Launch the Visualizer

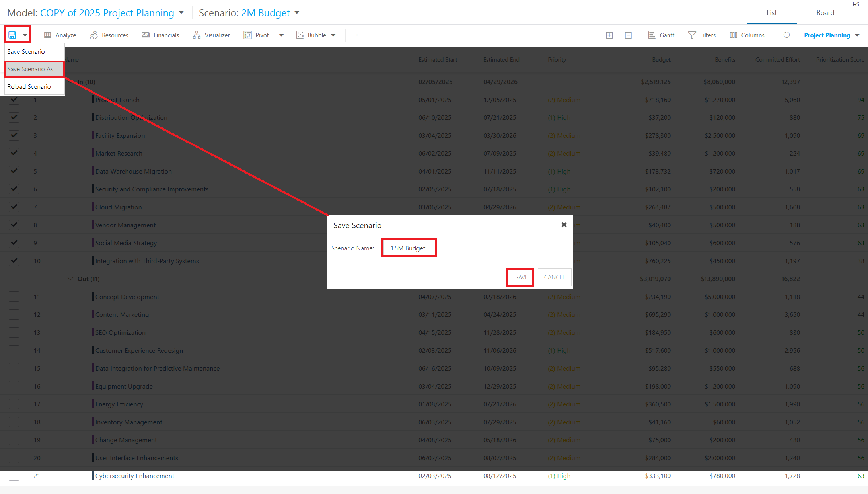[x=211, y=35]
